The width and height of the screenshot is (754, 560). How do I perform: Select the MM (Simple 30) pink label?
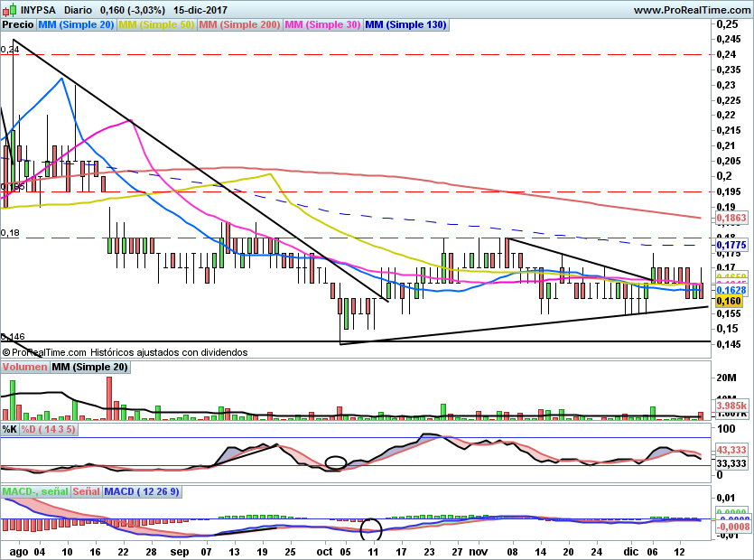322,24
